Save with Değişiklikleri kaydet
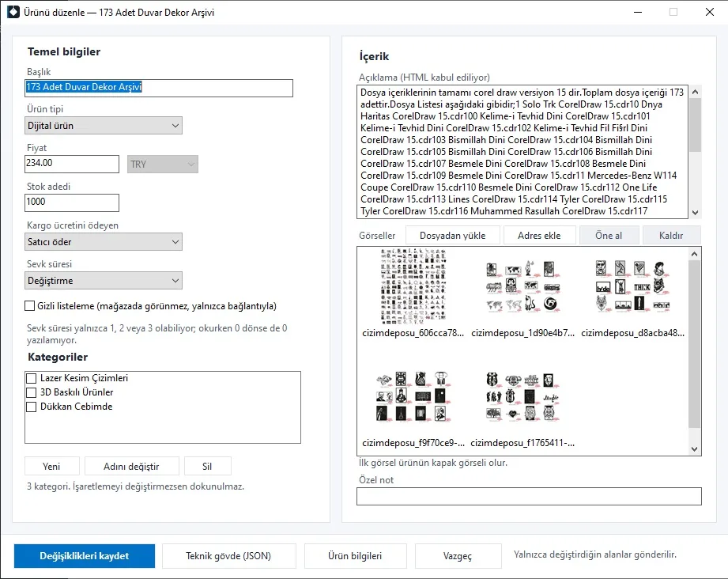 (85, 556)
